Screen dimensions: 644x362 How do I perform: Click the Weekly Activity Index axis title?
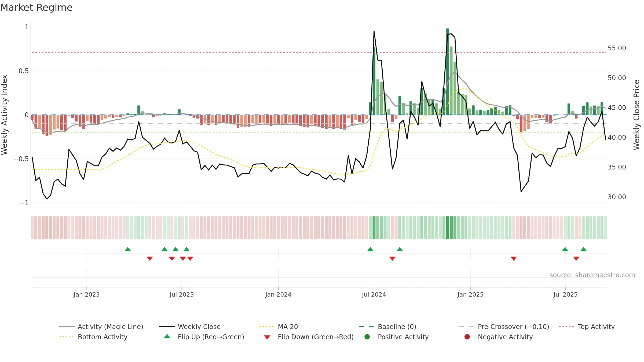pos(5,115)
